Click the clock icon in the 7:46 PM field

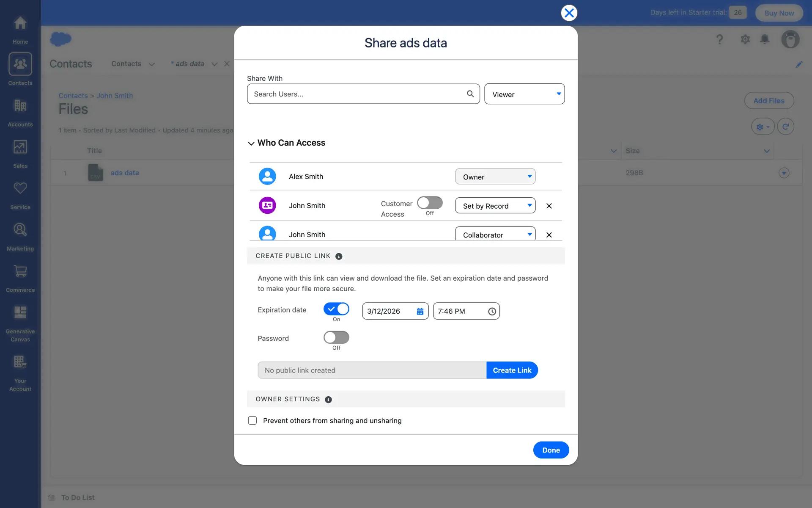tap(492, 312)
